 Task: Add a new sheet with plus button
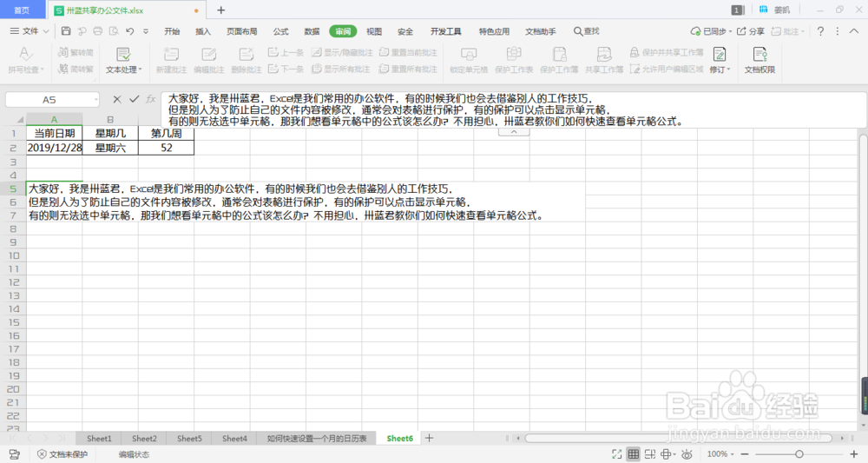[x=429, y=438]
